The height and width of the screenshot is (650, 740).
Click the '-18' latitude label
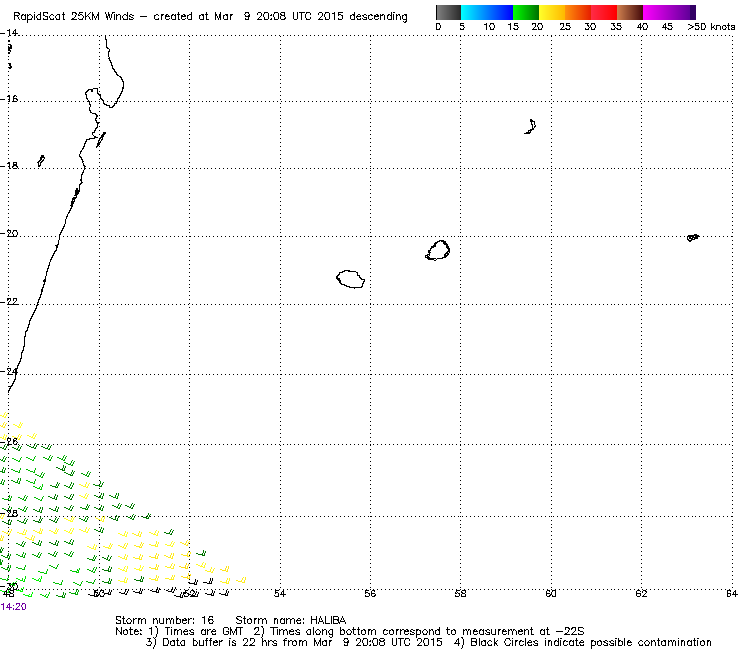[x=9, y=166]
